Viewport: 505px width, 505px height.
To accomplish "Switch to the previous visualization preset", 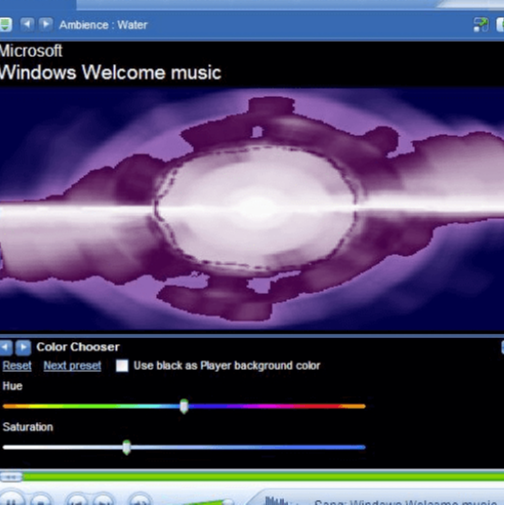I will 27,24.
